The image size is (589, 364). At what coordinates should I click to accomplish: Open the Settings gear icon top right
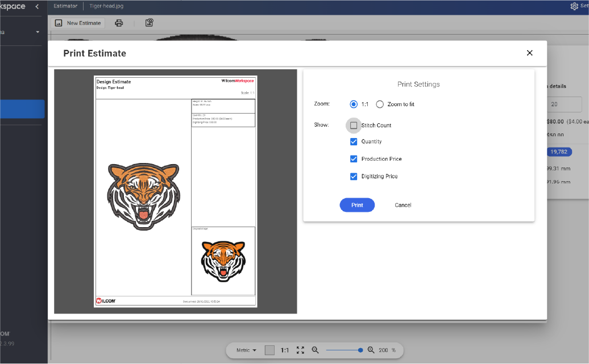574,6
